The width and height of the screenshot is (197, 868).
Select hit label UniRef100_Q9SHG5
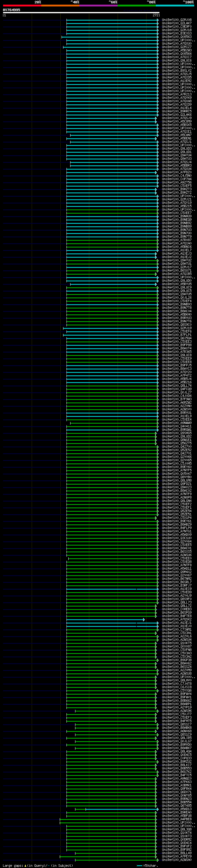[177, 433]
